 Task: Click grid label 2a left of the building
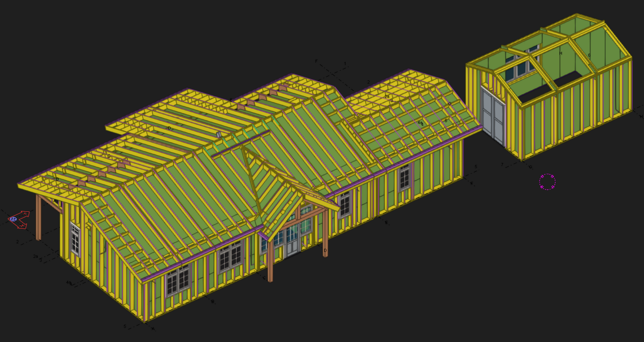(x=35, y=256)
